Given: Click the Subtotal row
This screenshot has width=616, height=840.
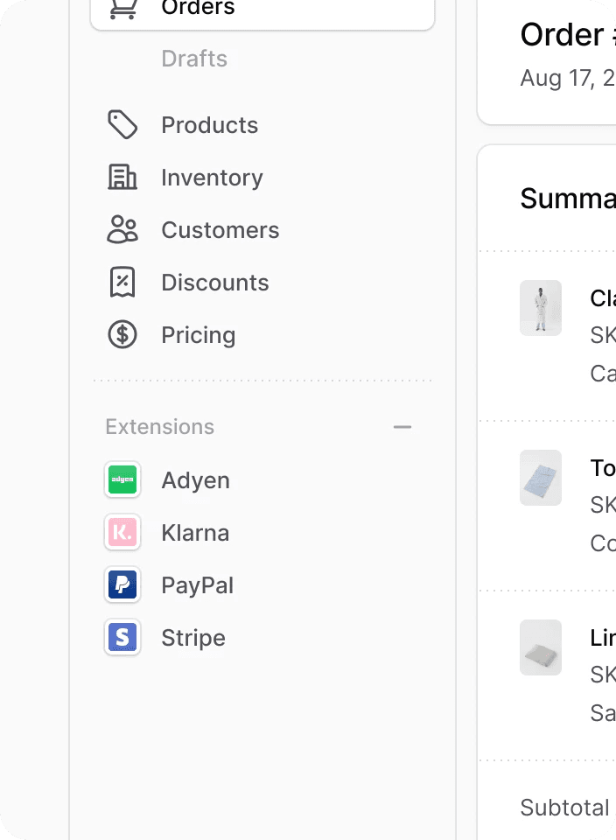Looking at the screenshot, I should coord(564,807).
